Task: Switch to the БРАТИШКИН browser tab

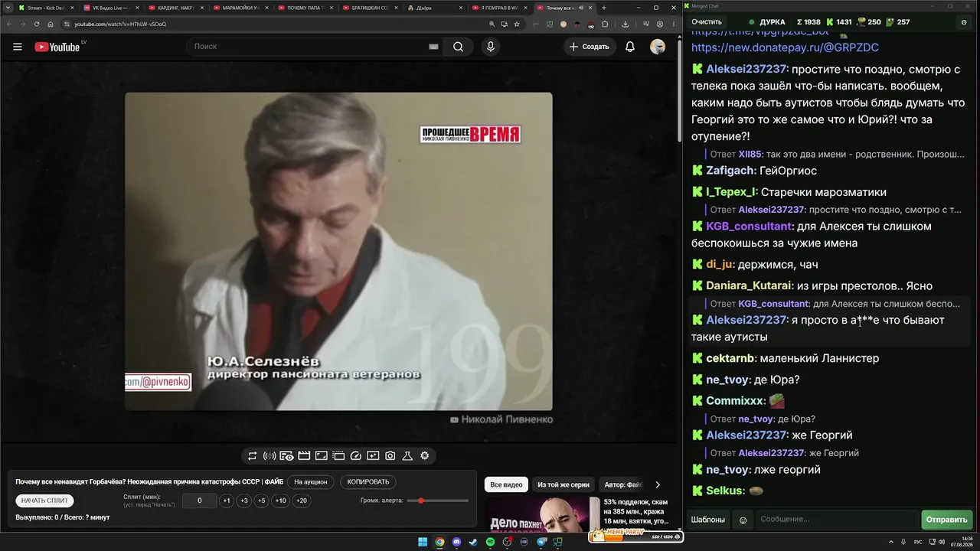Action: click(x=370, y=8)
